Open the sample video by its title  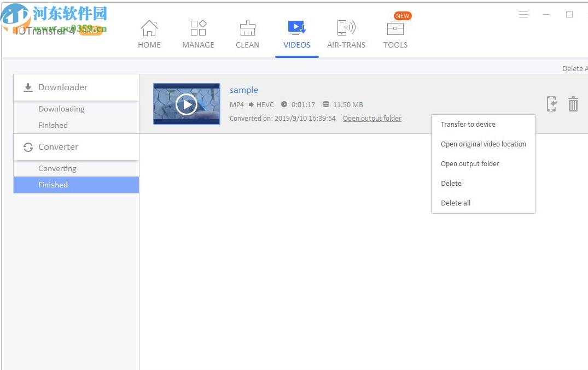point(244,90)
